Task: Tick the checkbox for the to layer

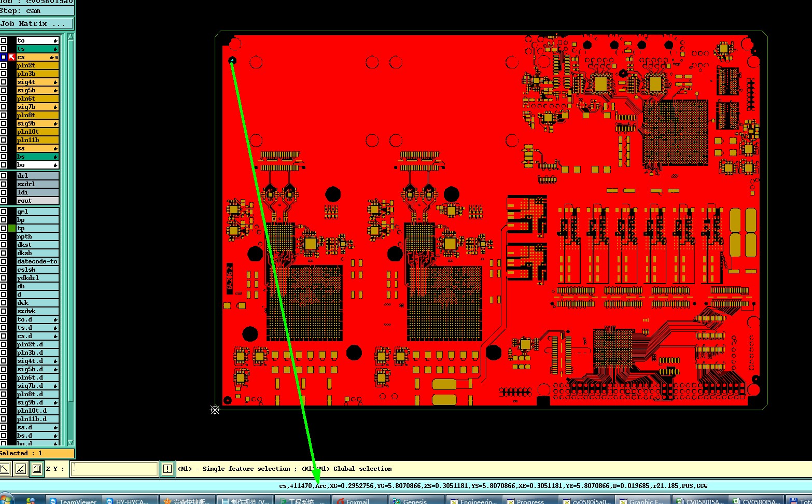Action: click(4, 40)
